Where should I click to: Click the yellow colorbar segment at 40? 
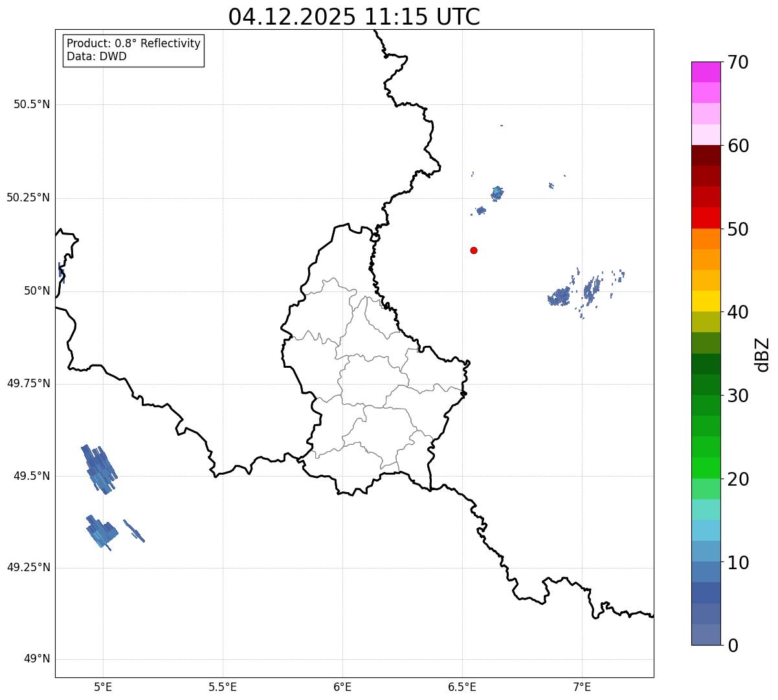coord(706,301)
